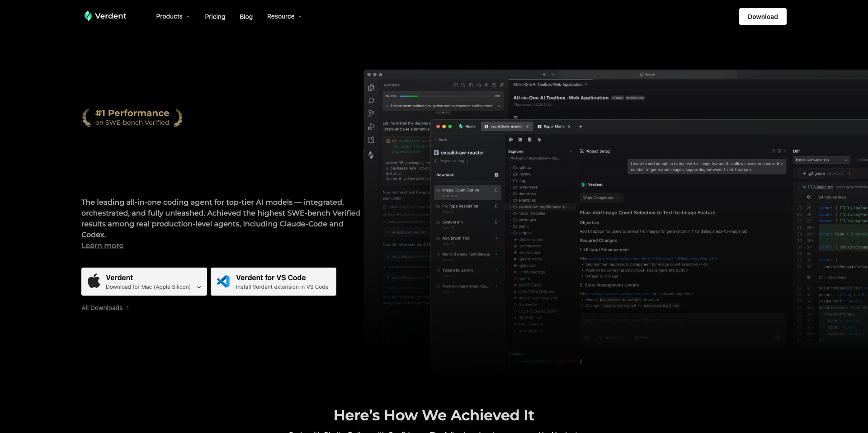Open the Nano-Banana Text2Image task

[x=467, y=257]
